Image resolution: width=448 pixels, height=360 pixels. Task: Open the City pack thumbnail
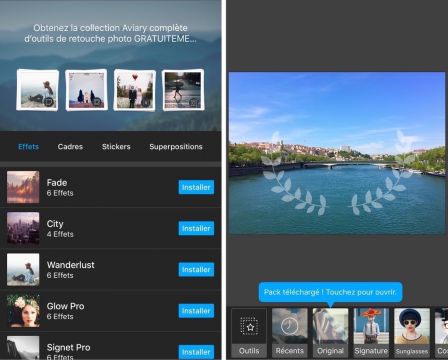[x=23, y=228]
